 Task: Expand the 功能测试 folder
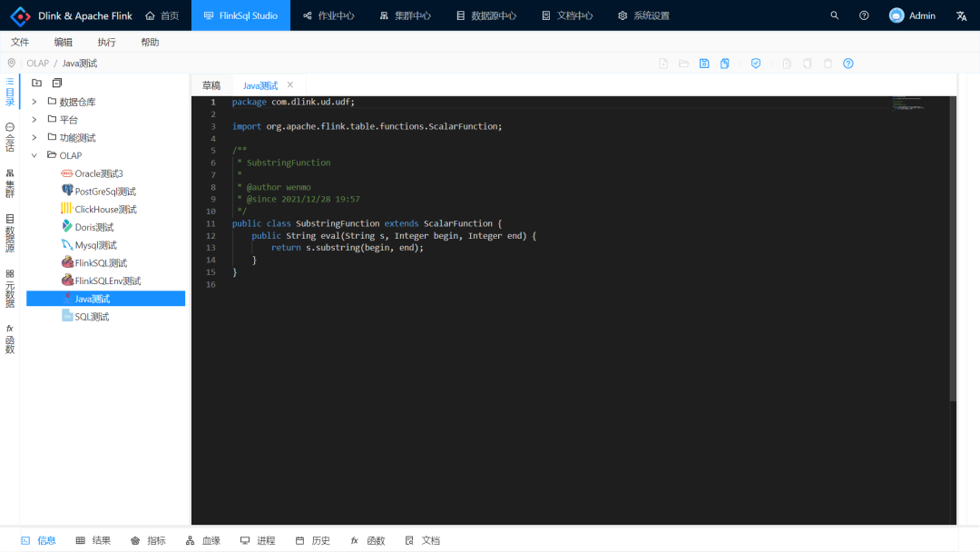(34, 137)
